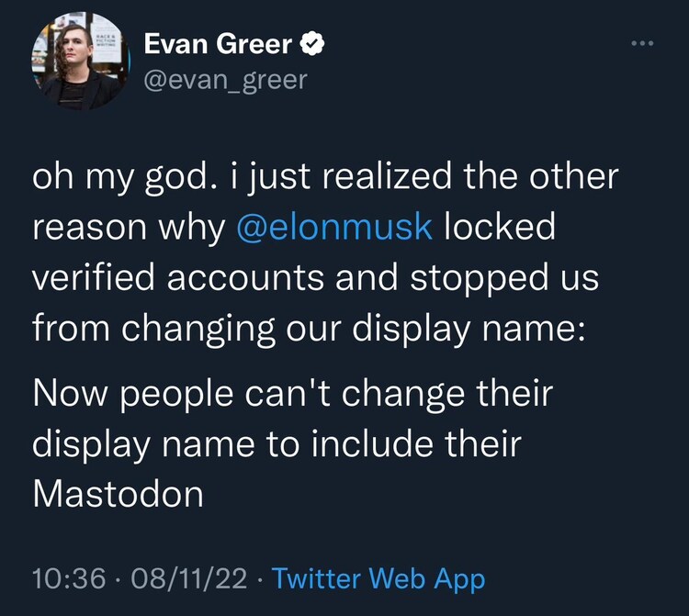The width and height of the screenshot is (689, 616).
Task: Open the @elonmusk mention link
Action: pyautogui.click(x=334, y=227)
